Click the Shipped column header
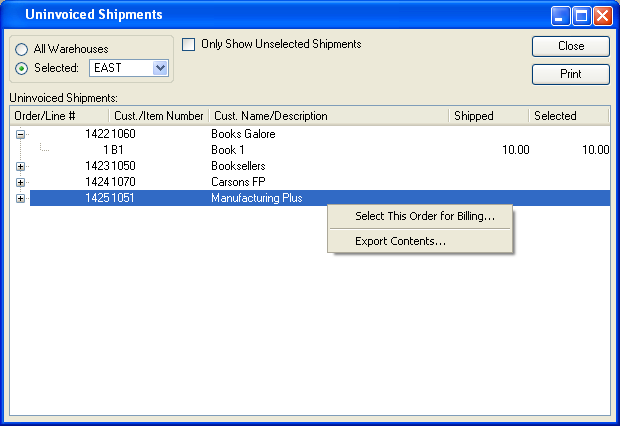 tap(489, 116)
